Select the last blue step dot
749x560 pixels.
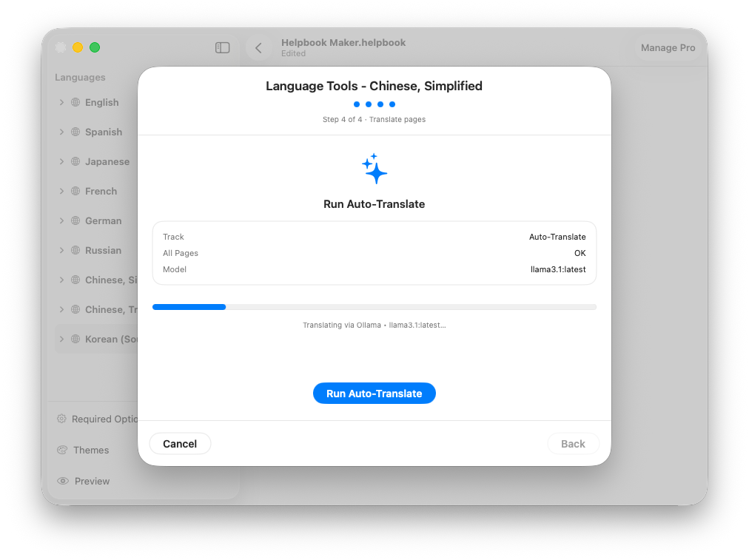[x=392, y=104]
